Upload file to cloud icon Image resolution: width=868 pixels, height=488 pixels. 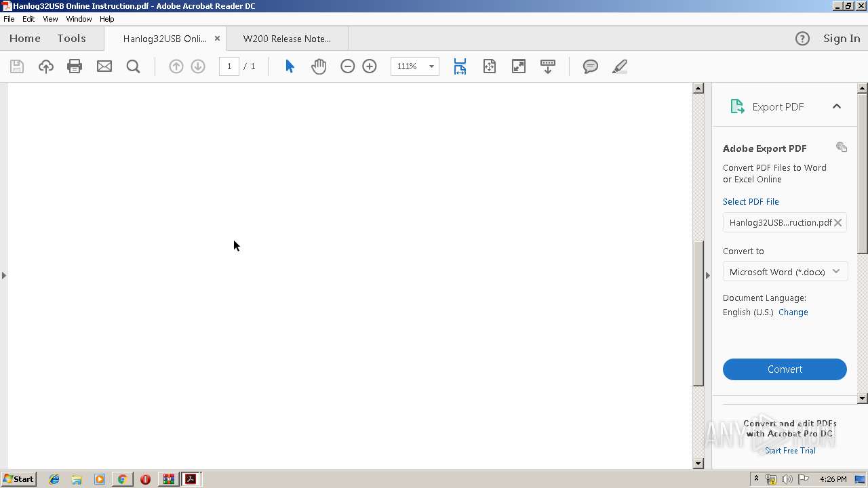[x=45, y=66]
